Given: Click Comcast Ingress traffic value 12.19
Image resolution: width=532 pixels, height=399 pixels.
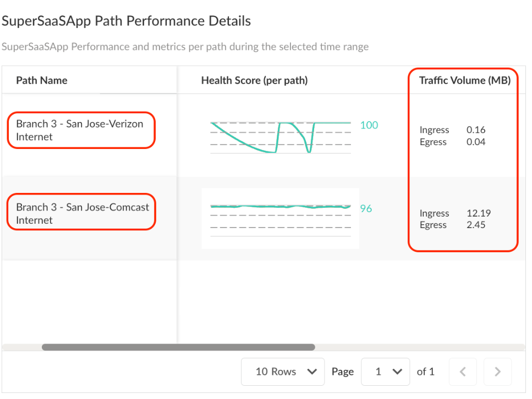Looking at the screenshot, I should click(478, 213).
